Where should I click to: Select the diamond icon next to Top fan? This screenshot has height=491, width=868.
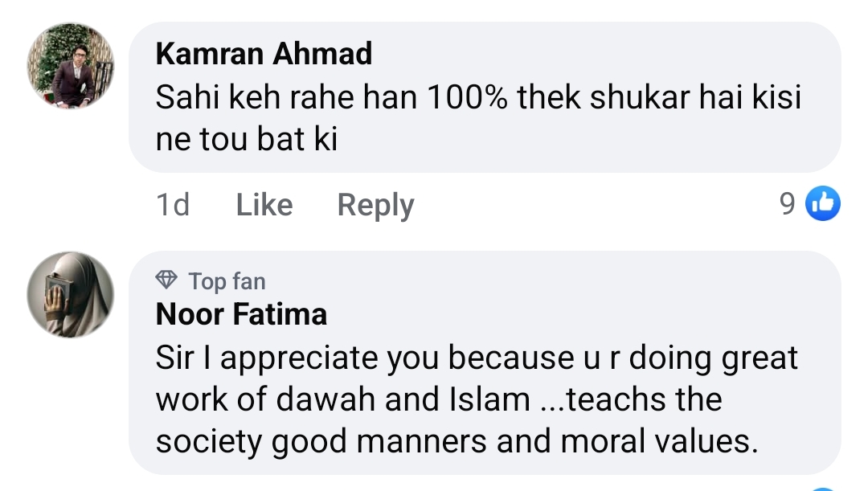[166, 280]
